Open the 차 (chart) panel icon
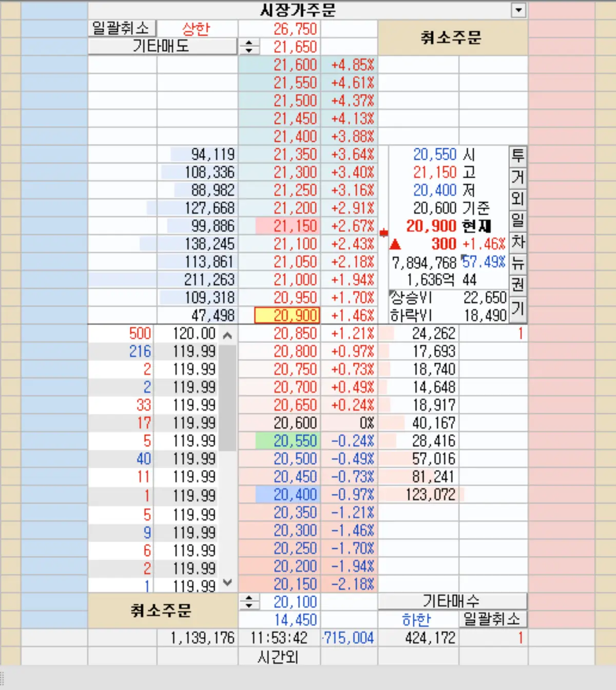The height and width of the screenshot is (690, 616). click(517, 242)
